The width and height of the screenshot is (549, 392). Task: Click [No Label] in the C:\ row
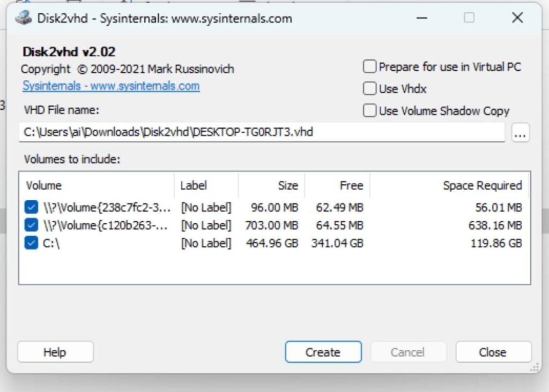[x=206, y=243]
